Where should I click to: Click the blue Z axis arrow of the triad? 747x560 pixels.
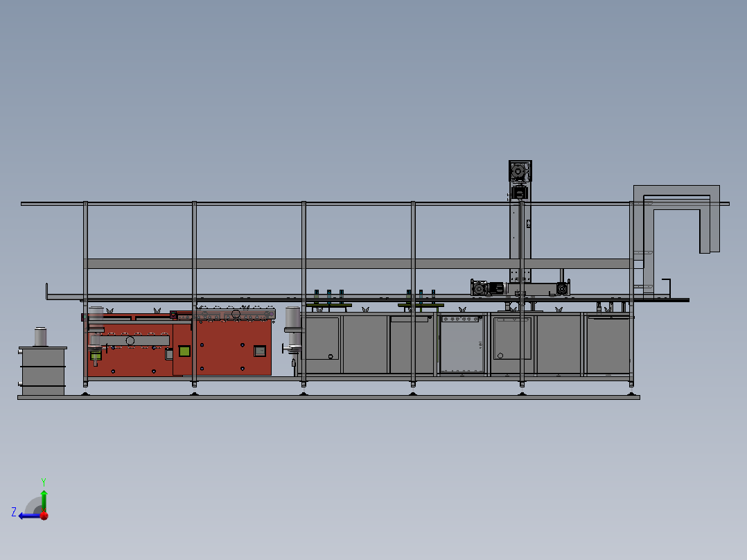coord(28,516)
